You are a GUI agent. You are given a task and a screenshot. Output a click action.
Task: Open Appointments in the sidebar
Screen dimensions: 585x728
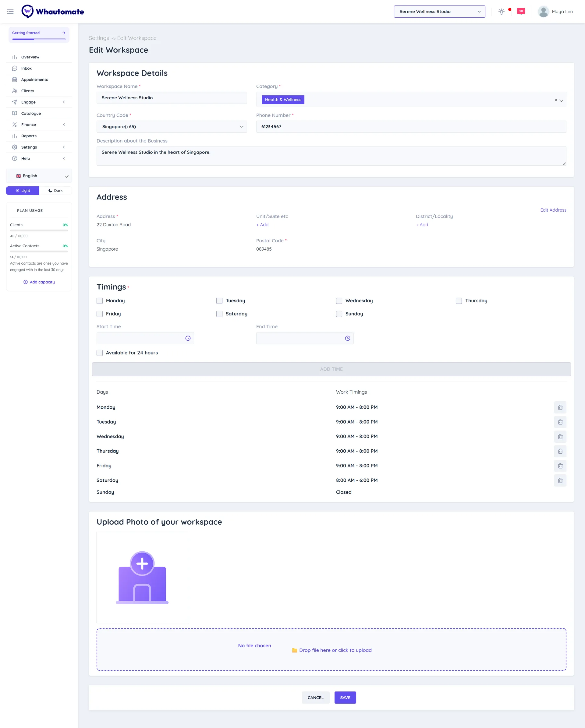point(39,80)
